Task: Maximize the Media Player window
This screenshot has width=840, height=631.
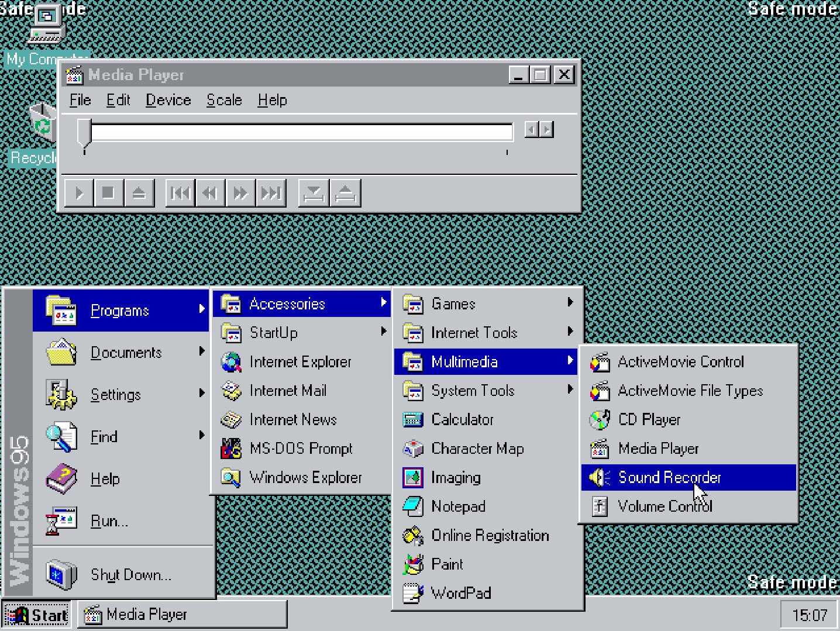Action: (540, 75)
